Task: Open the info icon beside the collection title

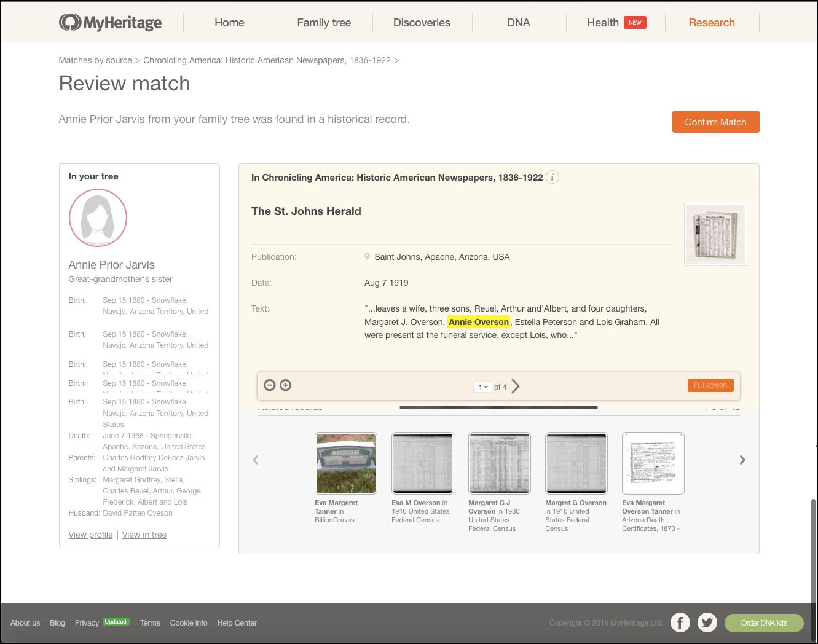Action: [552, 177]
